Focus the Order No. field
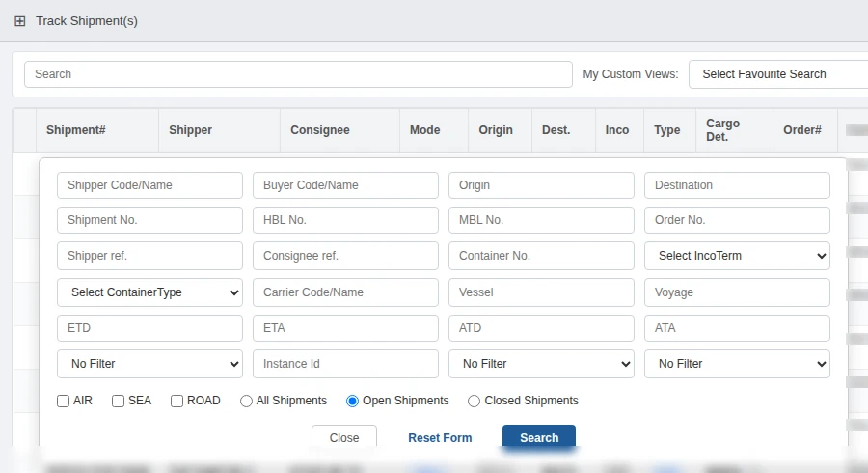Image resolution: width=868 pixels, height=473 pixels. coord(737,220)
